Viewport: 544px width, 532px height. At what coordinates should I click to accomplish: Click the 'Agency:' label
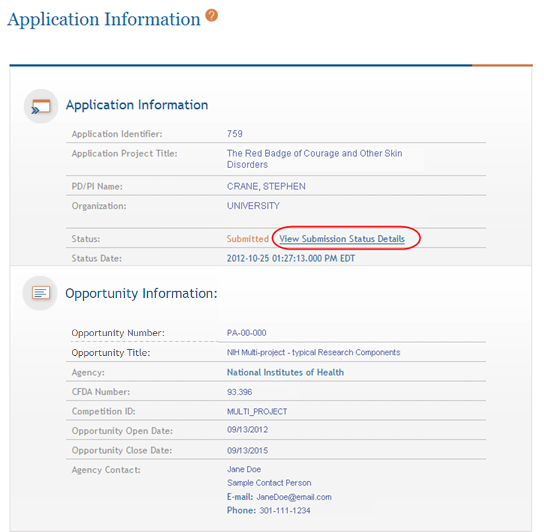[x=88, y=372]
